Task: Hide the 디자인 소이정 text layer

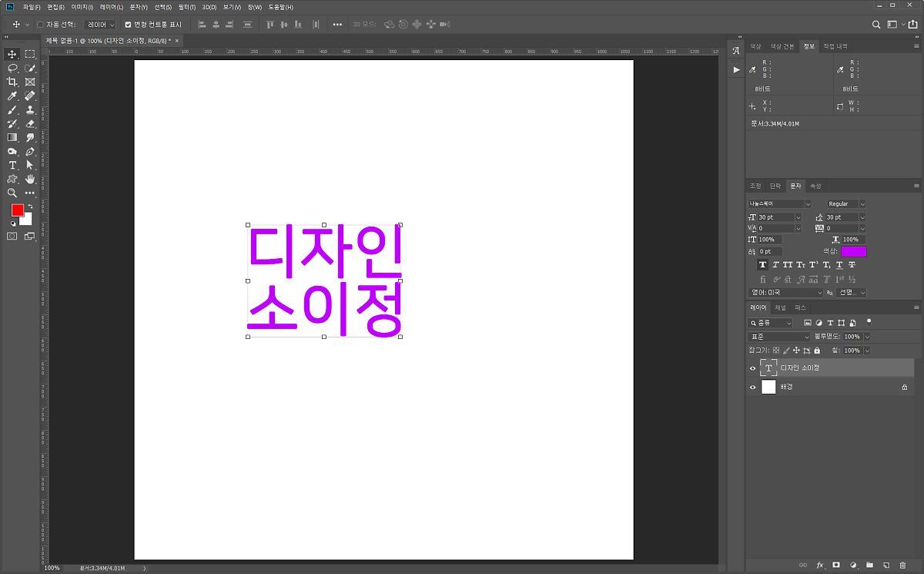Action: tap(753, 368)
